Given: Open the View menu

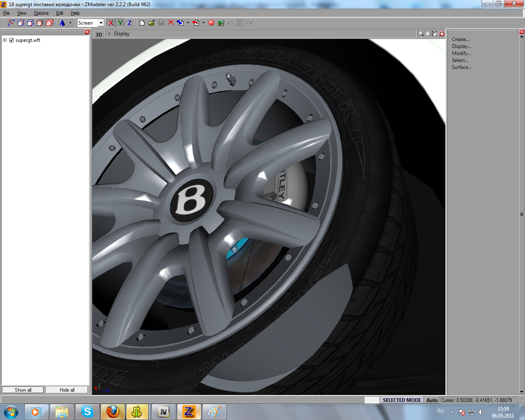Looking at the screenshot, I should coord(22,13).
